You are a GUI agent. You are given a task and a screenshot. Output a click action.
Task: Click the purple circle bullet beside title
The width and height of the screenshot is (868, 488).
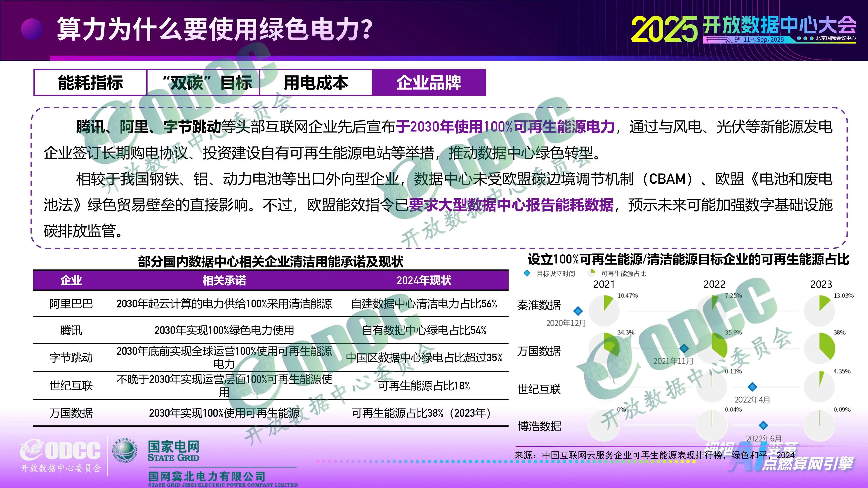tap(32, 29)
